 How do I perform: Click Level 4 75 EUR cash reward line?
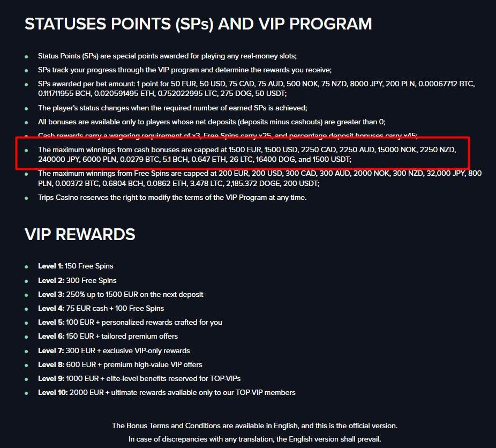click(101, 308)
